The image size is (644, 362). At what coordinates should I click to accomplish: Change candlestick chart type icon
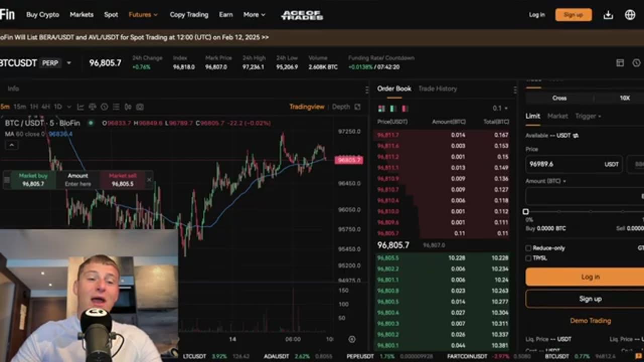(128, 107)
